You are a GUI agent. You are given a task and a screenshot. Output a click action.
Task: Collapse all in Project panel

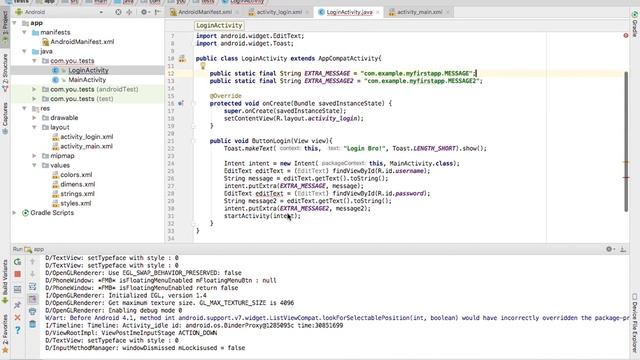129,12
